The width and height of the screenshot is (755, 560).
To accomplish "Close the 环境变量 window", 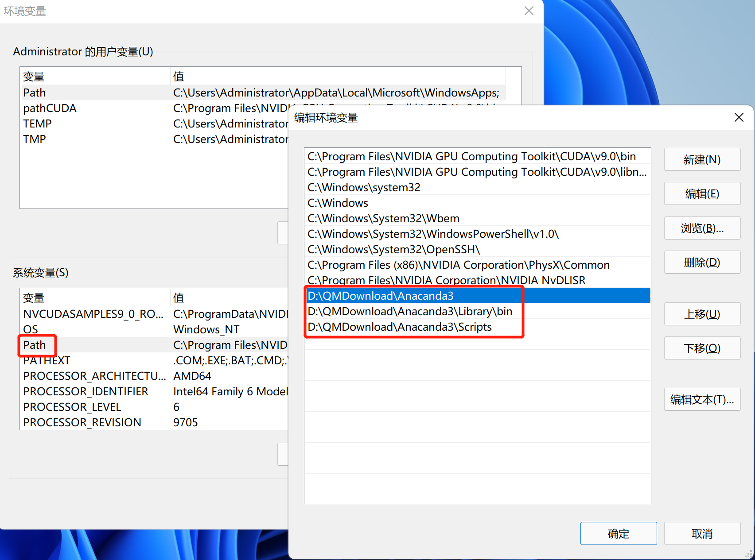I will pyautogui.click(x=529, y=11).
